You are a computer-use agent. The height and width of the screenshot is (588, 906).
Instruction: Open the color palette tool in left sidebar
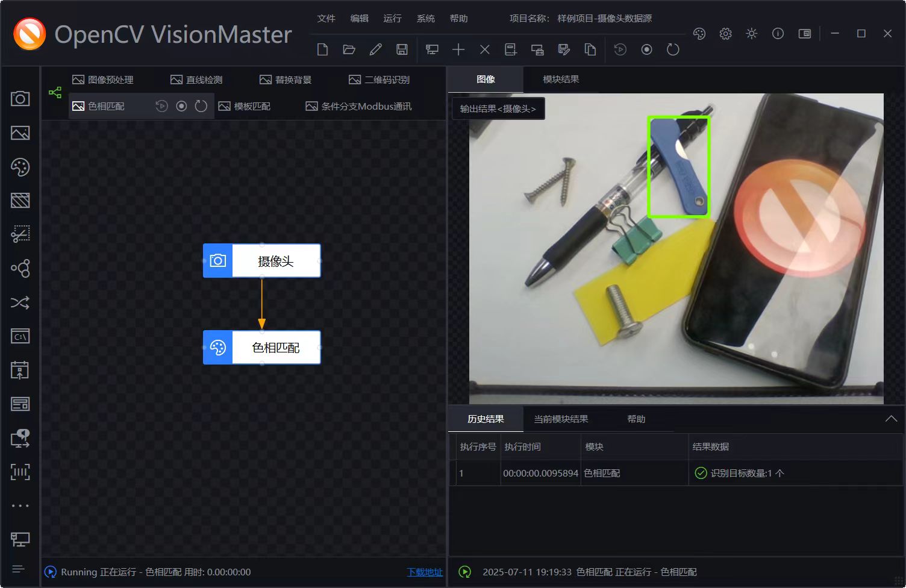click(20, 167)
